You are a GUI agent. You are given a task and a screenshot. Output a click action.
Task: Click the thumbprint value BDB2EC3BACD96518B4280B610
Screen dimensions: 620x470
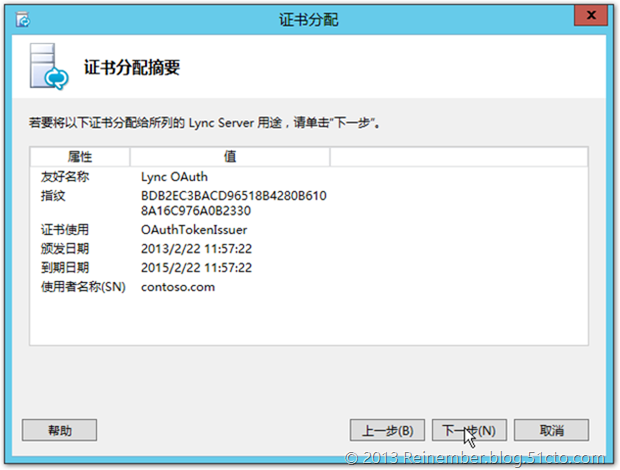point(233,195)
